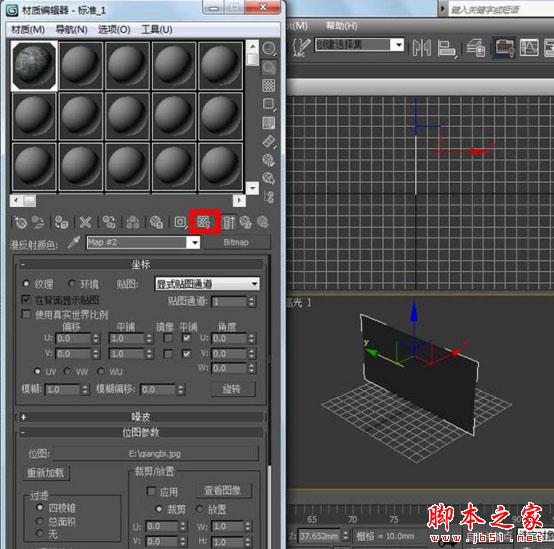Click the U 平铺 value field
The image size is (554, 549).
tap(126, 338)
